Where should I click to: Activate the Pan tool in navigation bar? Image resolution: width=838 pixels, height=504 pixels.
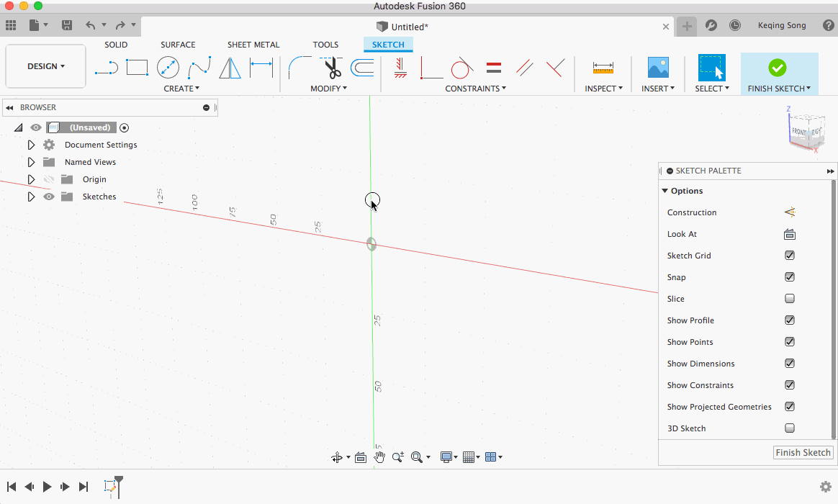(379, 456)
